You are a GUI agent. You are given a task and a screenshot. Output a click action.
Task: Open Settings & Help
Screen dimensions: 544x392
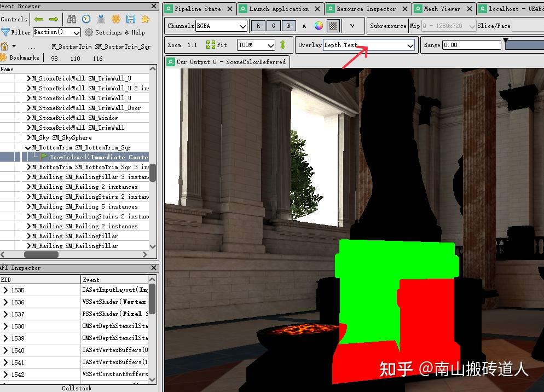point(120,32)
